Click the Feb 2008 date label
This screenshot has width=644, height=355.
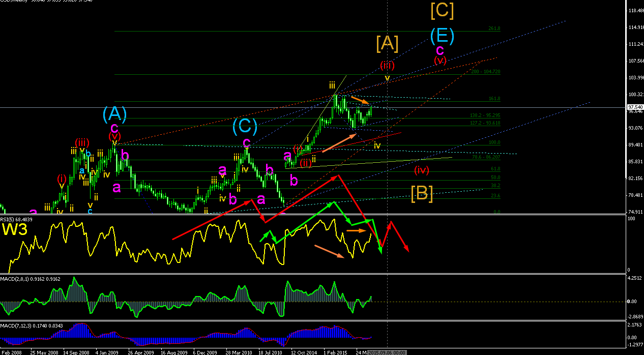coord(12,352)
